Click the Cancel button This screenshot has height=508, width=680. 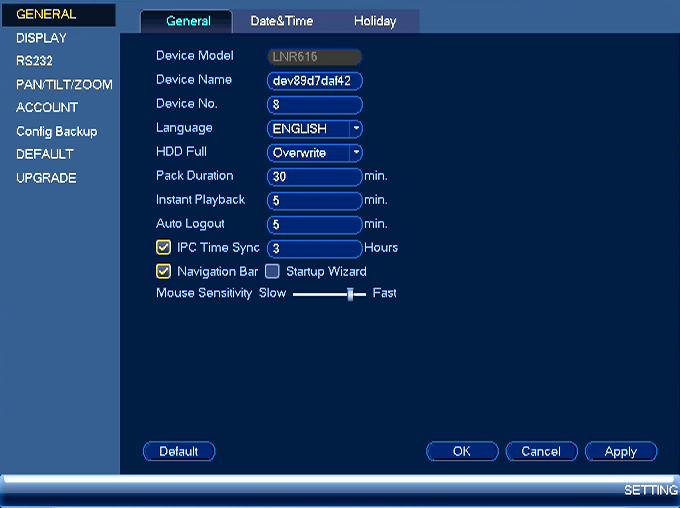coord(541,452)
